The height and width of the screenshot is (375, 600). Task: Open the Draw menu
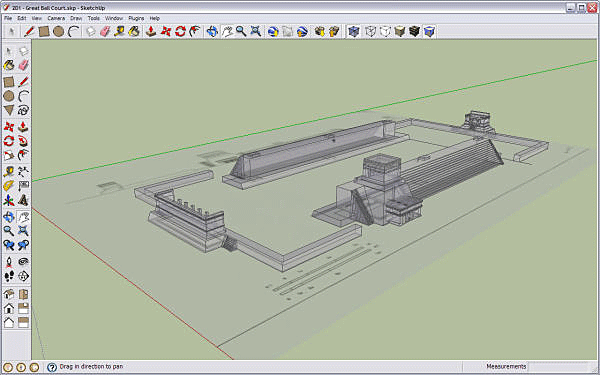[76, 18]
